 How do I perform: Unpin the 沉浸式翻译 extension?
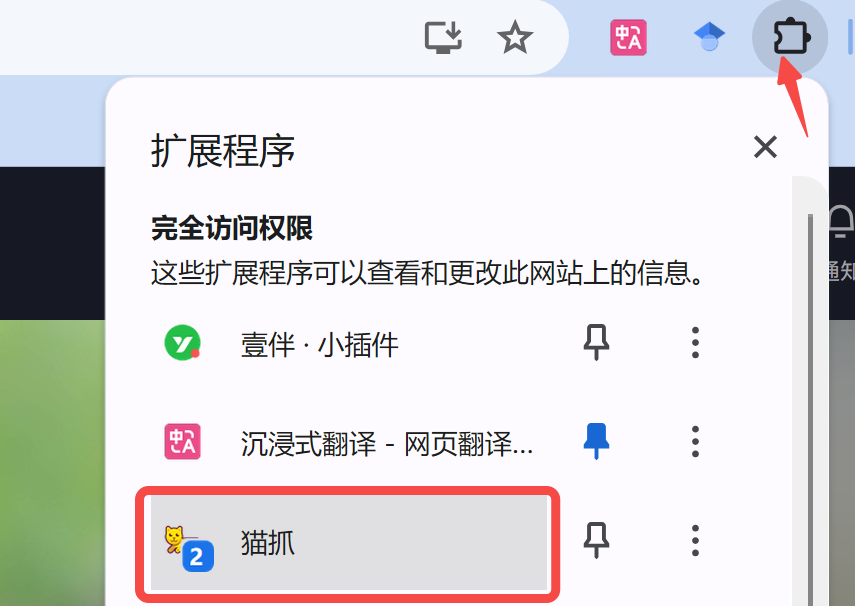pos(596,441)
